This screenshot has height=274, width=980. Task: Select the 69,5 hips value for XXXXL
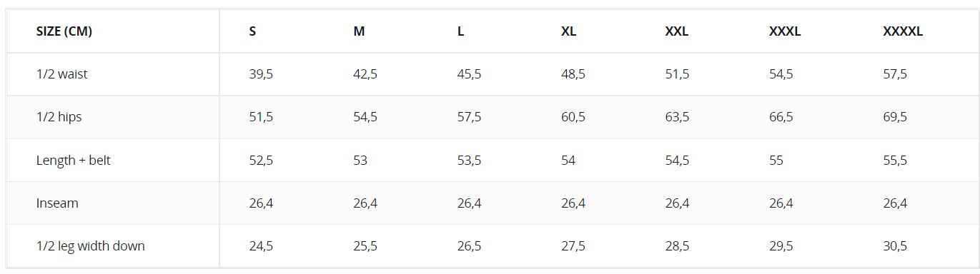[895, 117]
